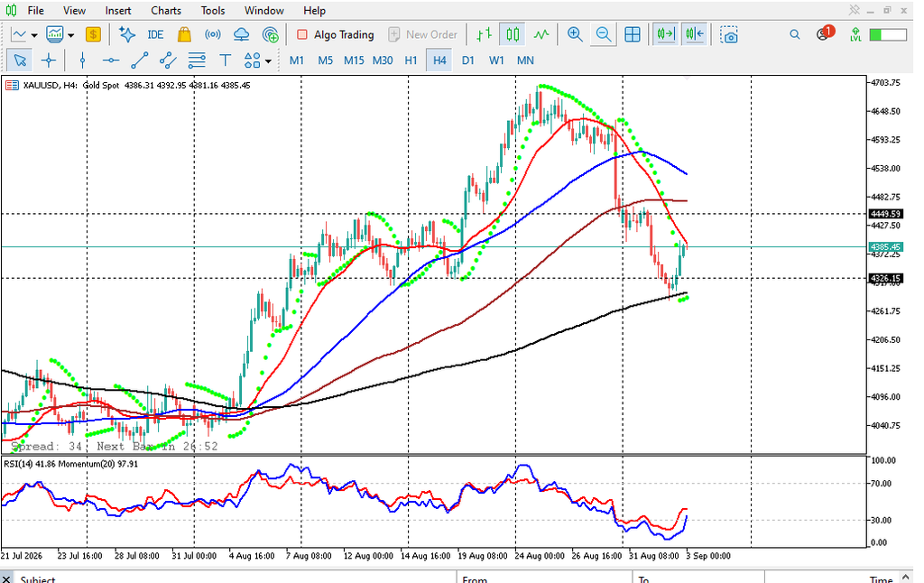Toggle Algo Trading on
The width and height of the screenshot is (924, 583).
336,35
